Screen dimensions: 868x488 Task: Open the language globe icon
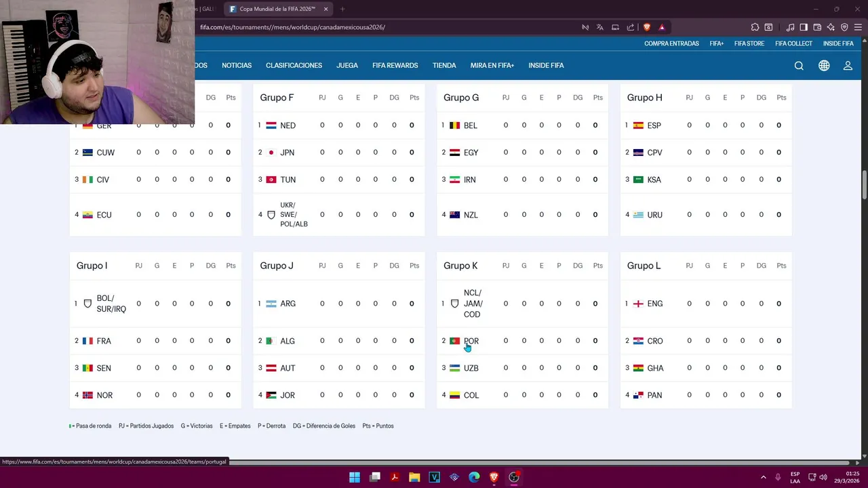tap(824, 66)
